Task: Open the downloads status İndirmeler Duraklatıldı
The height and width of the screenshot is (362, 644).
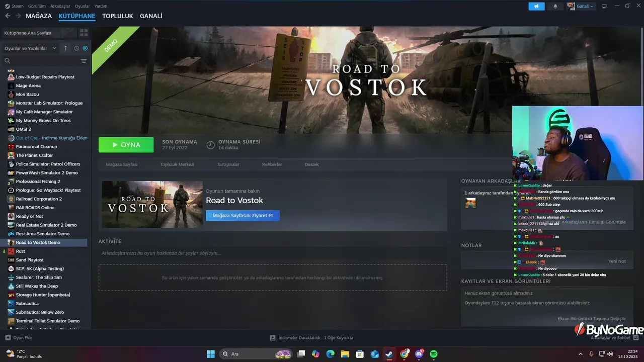Action: [x=311, y=338]
